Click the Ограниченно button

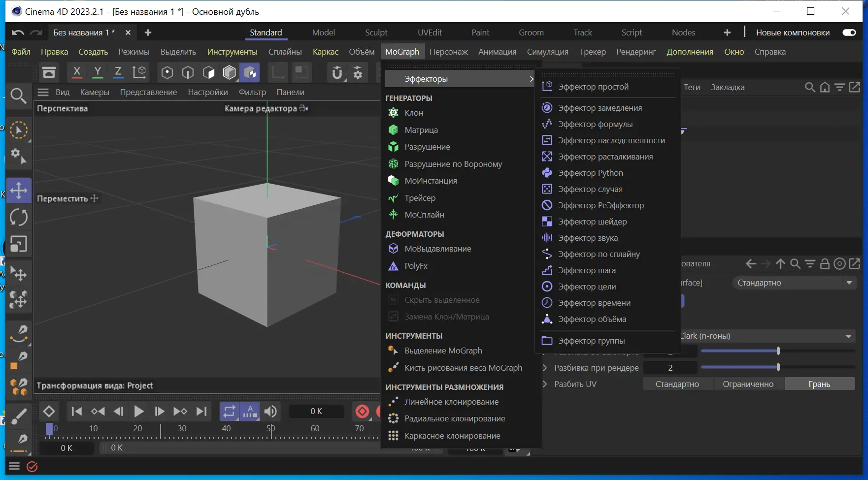click(748, 384)
